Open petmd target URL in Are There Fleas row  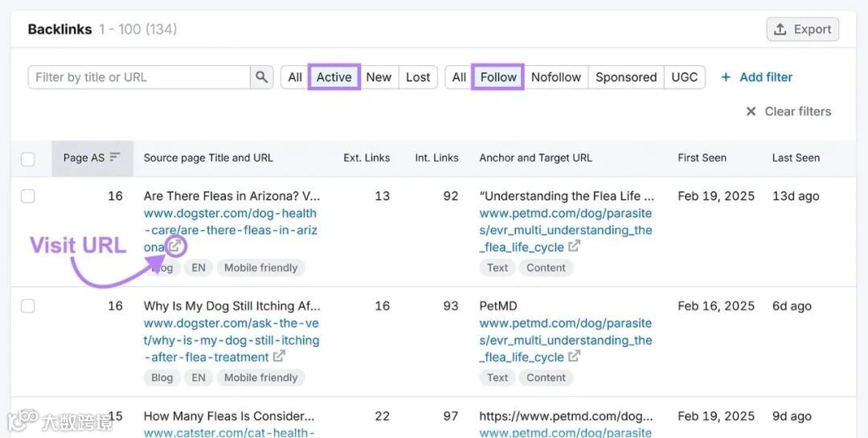pyautogui.click(x=566, y=230)
